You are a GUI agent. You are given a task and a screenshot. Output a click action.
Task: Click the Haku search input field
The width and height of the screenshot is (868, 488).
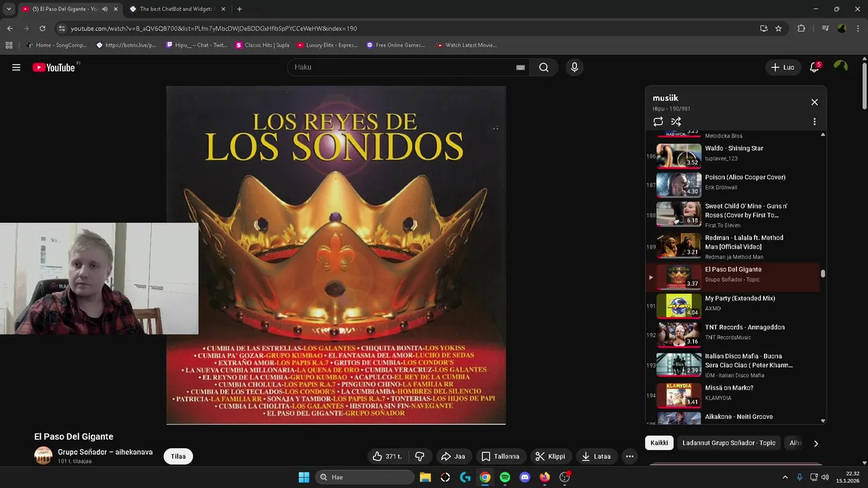pos(403,67)
